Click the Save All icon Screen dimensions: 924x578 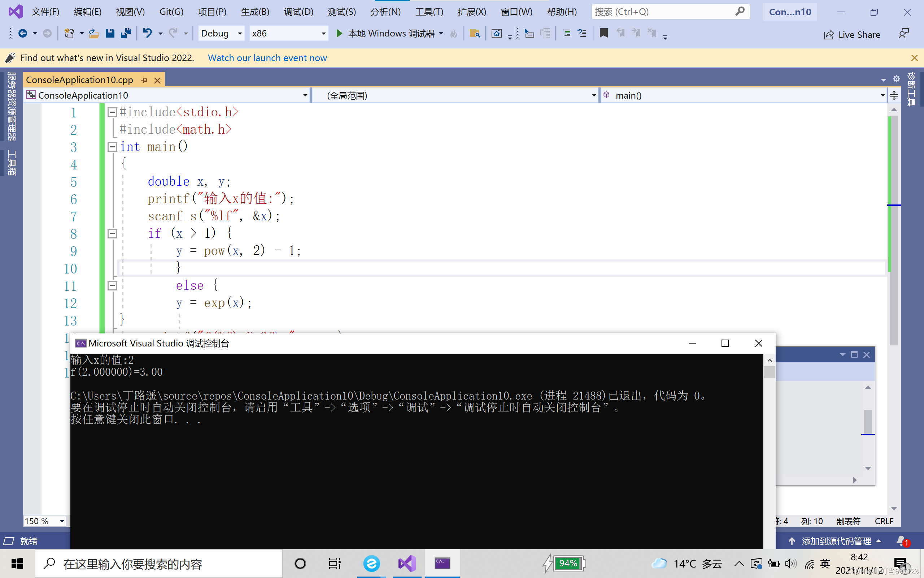(x=126, y=34)
